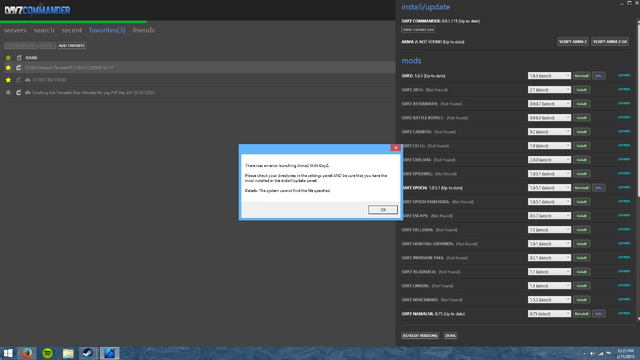
Task: Install the DayZ Hunting Grounds mod
Action: (581, 244)
